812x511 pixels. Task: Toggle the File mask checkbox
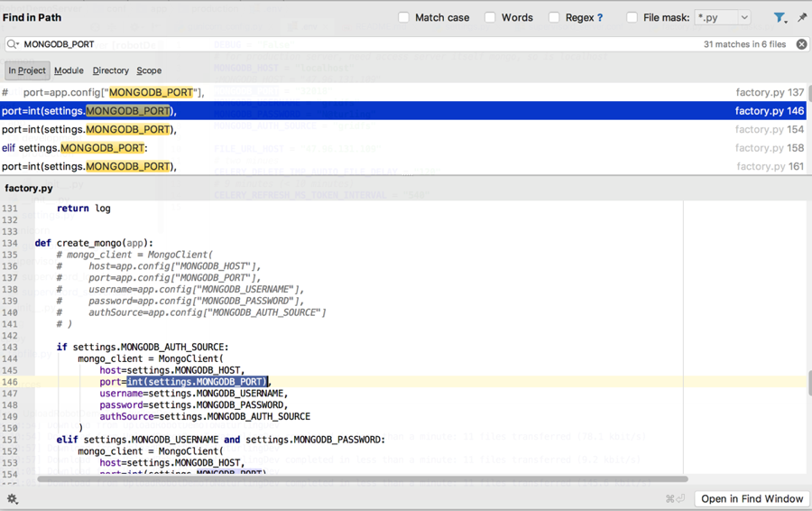pyautogui.click(x=632, y=17)
